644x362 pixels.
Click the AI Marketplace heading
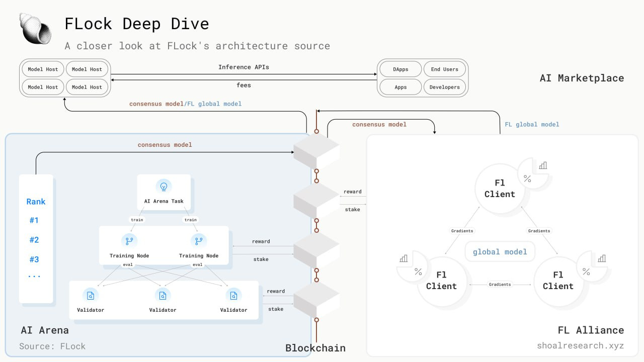click(x=582, y=78)
